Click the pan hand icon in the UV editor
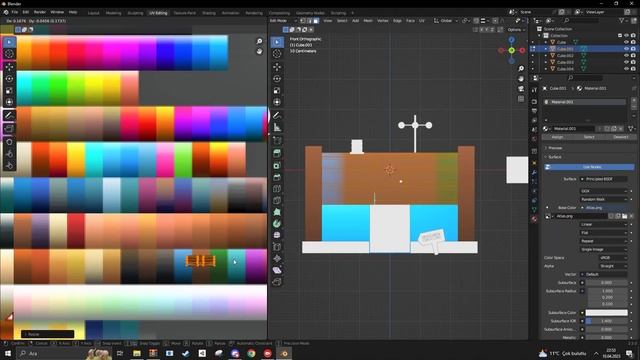640x360 pixels. click(x=259, y=51)
